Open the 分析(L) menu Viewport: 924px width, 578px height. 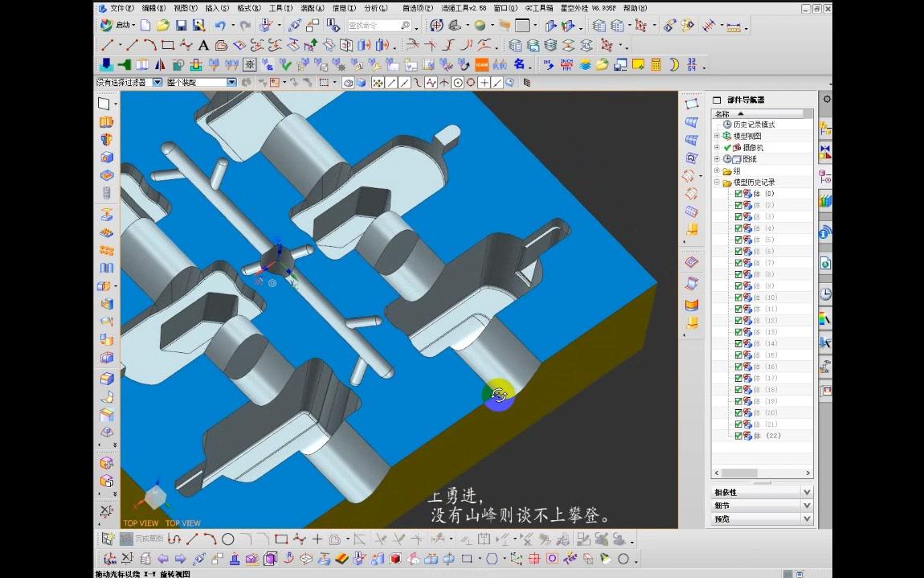[375, 8]
